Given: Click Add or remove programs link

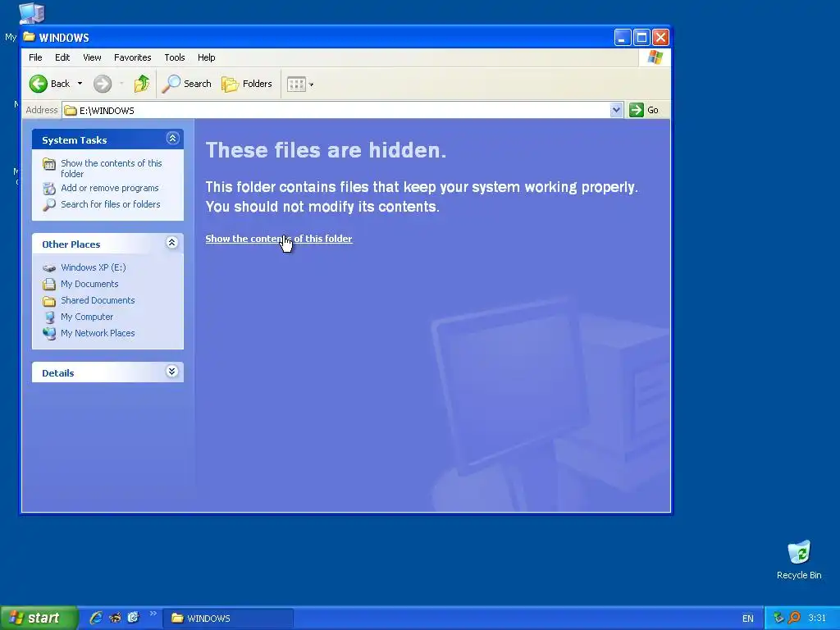Looking at the screenshot, I should (x=110, y=188).
